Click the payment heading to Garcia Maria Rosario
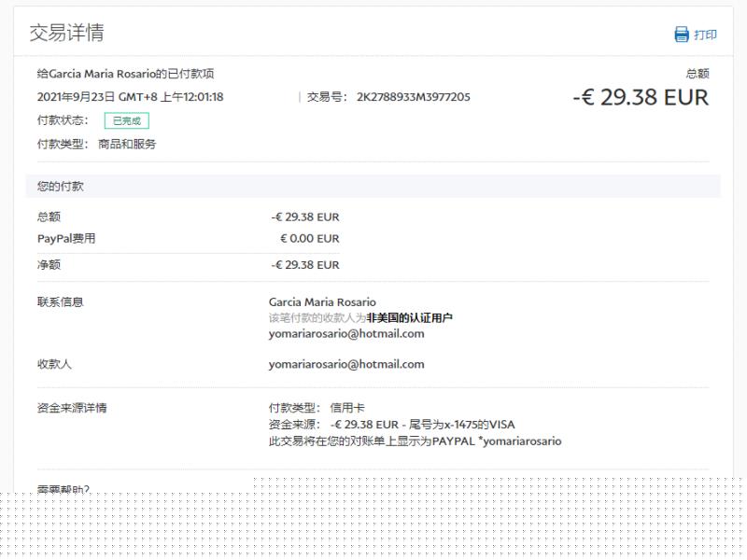This screenshot has width=747, height=560. [125, 73]
